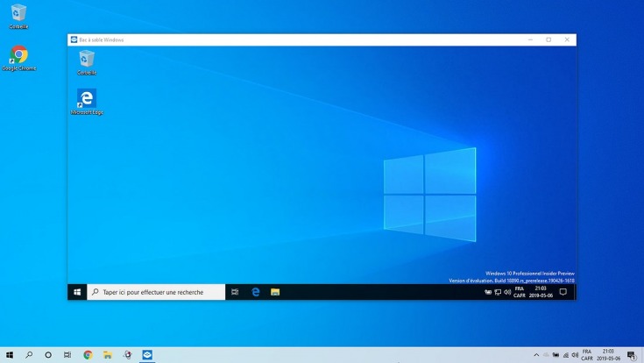644x363 pixels.
Task: Click sandbox search box 'Taper ici pour effectuer une recherche'
Action: pos(156,292)
